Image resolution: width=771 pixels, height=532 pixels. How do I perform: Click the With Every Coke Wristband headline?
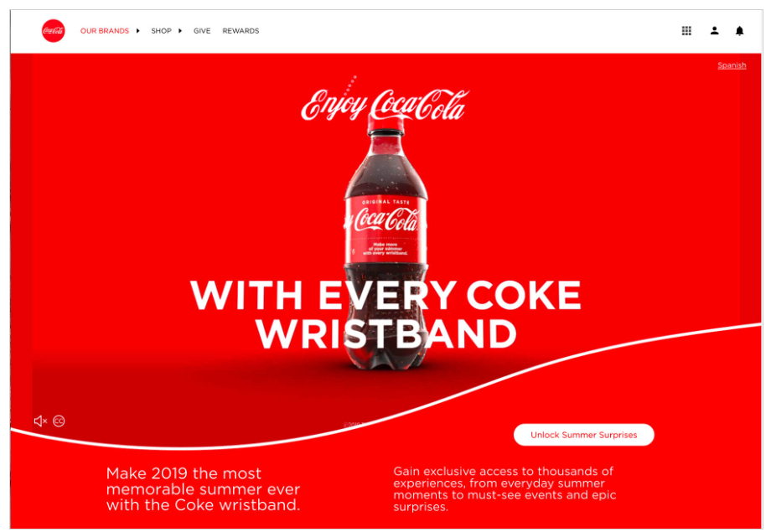(x=386, y=314)
